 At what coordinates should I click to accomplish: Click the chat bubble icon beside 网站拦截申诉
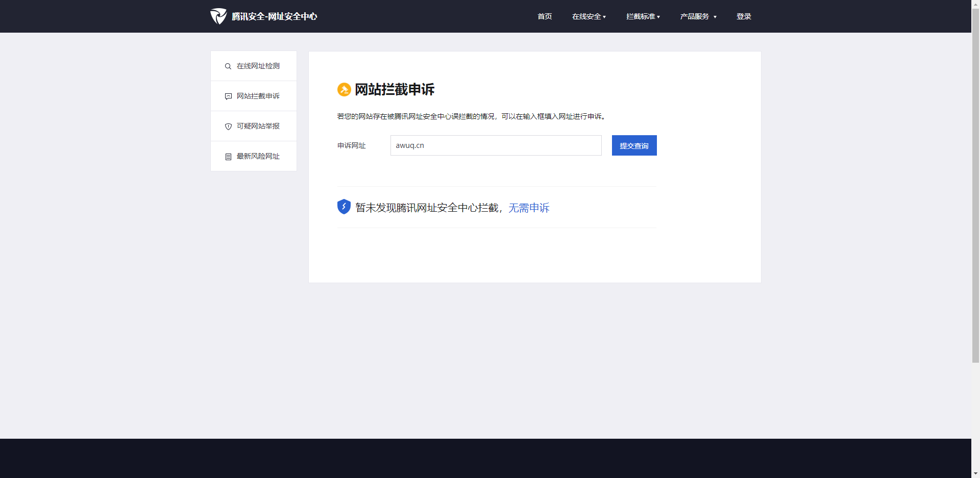coord(228,96)
